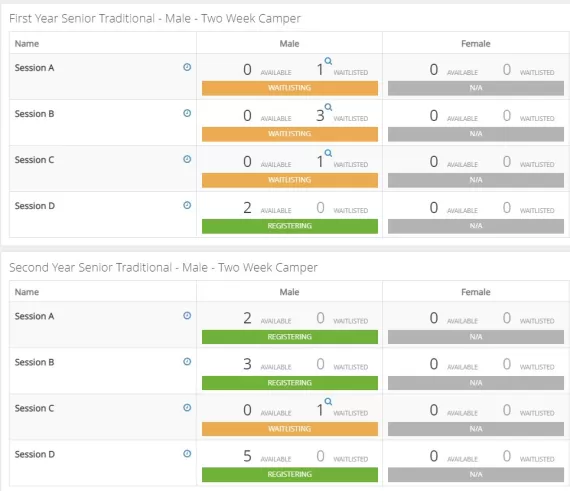This screenshot has height=491, width=570.
Task: Click "Female" column header in Second Year table
Action: tap(476, 292)
